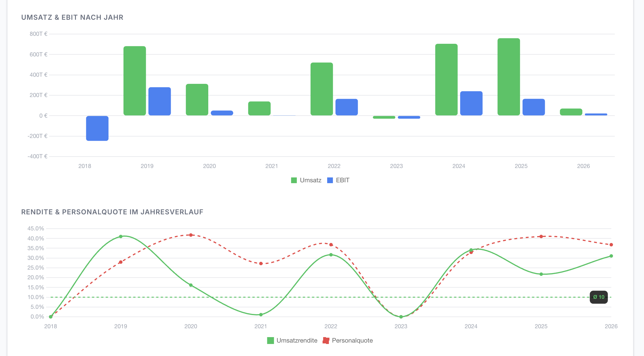The width and height of the screenshot is (644, 356).
Task: Select the 2026 Umsatz bar
Action: pos(571,112)
